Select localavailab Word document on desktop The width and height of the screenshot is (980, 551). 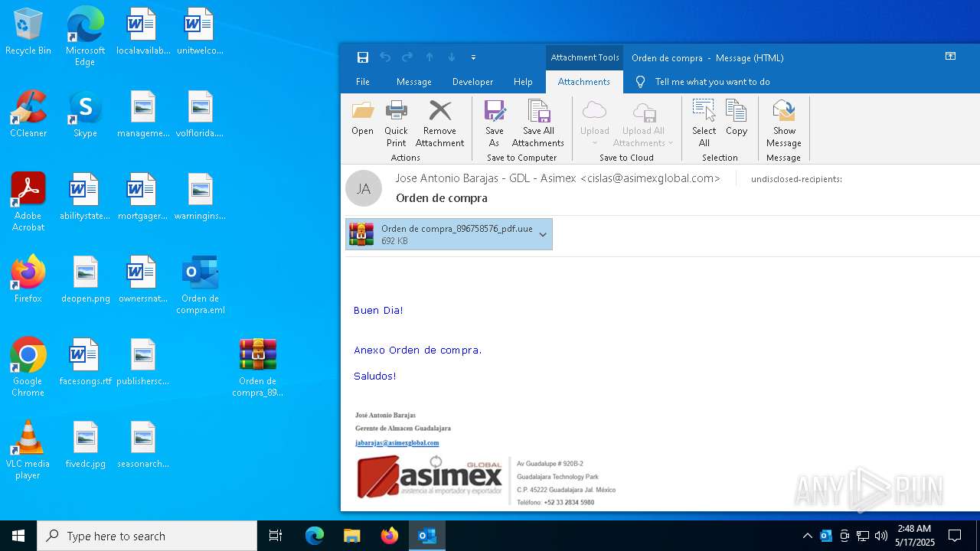tap(143, 32)
